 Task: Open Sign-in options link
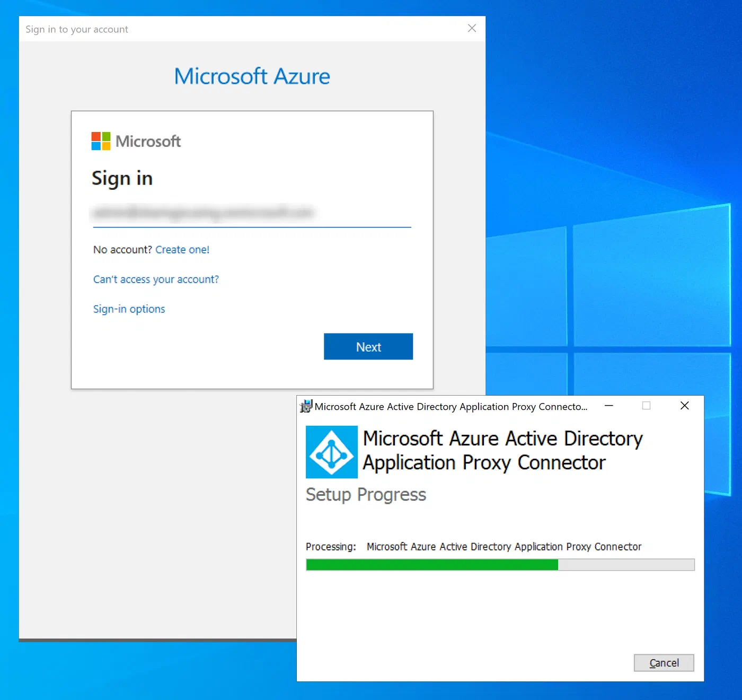click(x=129, y=309)
